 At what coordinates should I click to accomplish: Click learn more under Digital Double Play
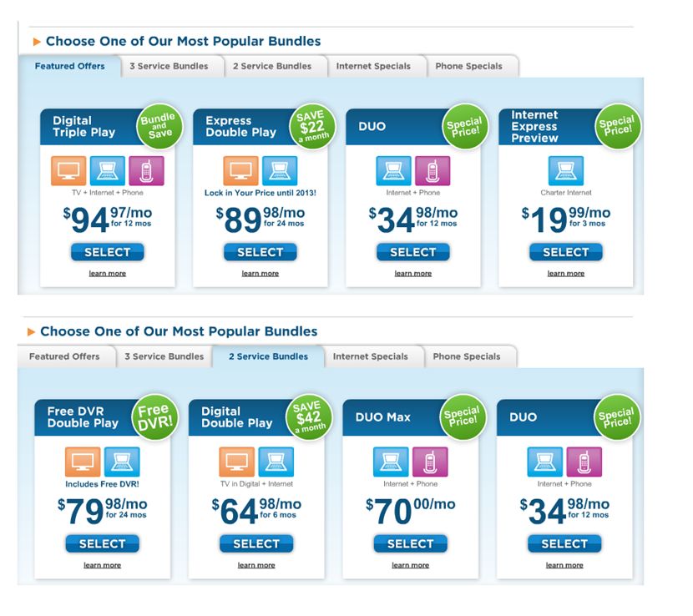[x=255, y=565]
